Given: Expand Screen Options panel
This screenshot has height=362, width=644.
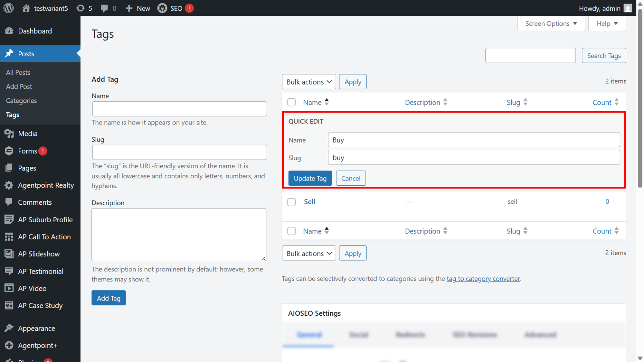Looking at the screenshot, I should coord(551,23).
